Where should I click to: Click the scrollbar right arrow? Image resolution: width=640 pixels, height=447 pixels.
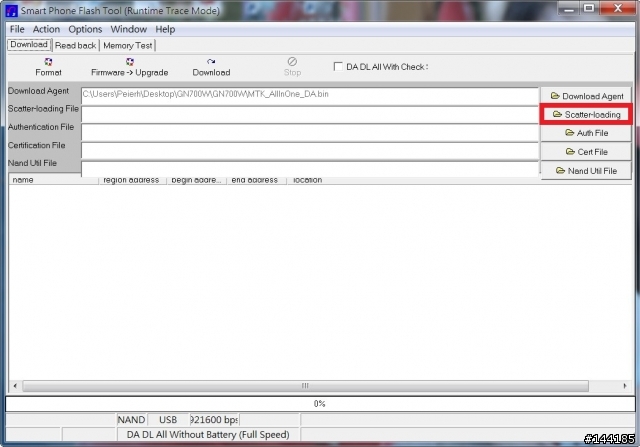click(x=625, y=386)
